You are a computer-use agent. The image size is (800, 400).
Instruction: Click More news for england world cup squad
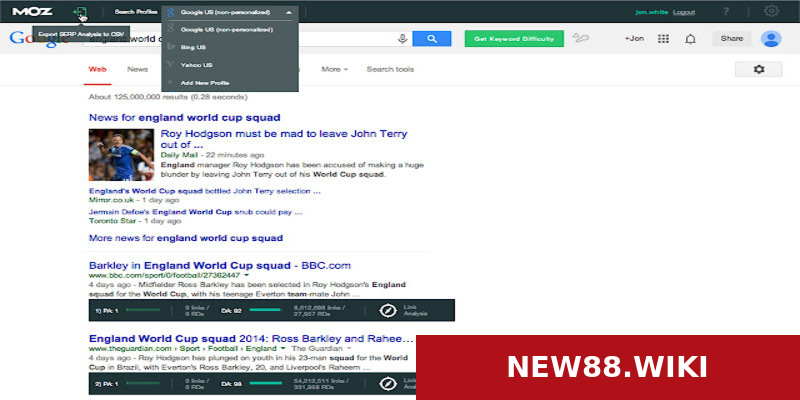click(x=186, y=238)
